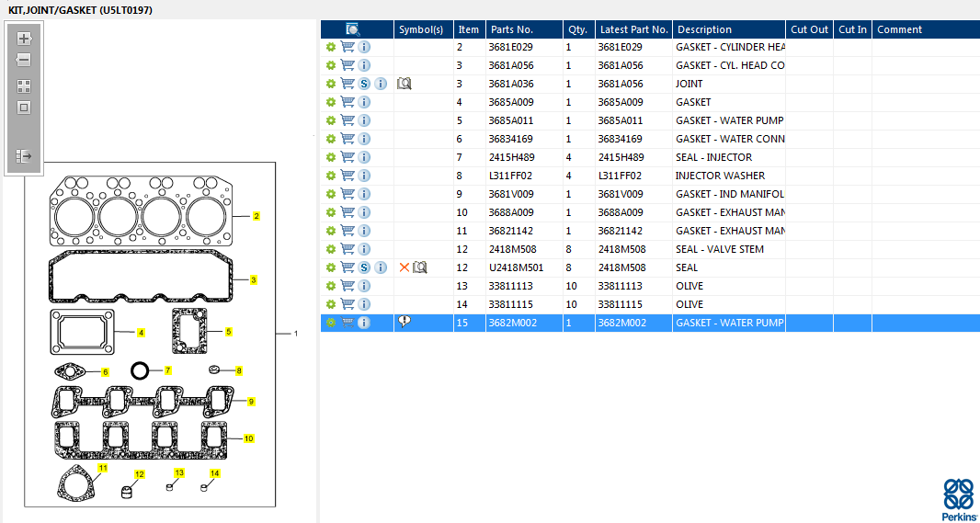Select callout 4 on the diagram
Viewport: 980px width, 523px height.
tap(142, 333)
